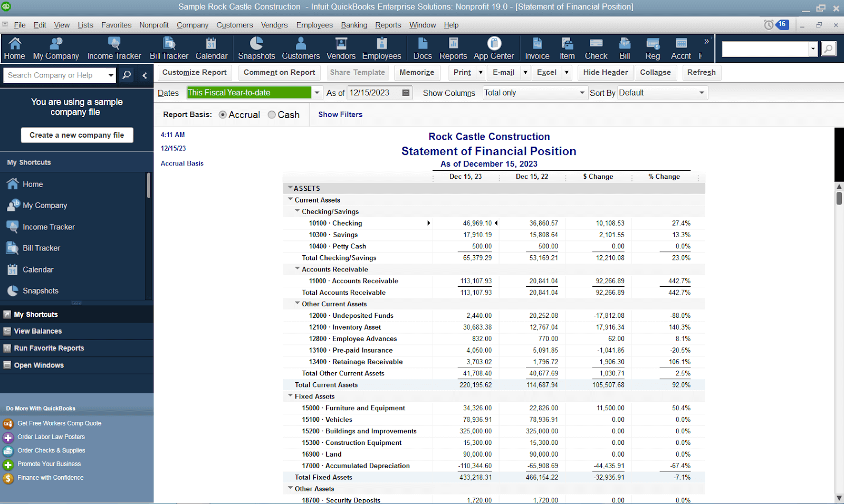Open the Print button dropdown arrow
This screenshot has height=504, width=844.
pyautogui.click(x=481, y=73)
